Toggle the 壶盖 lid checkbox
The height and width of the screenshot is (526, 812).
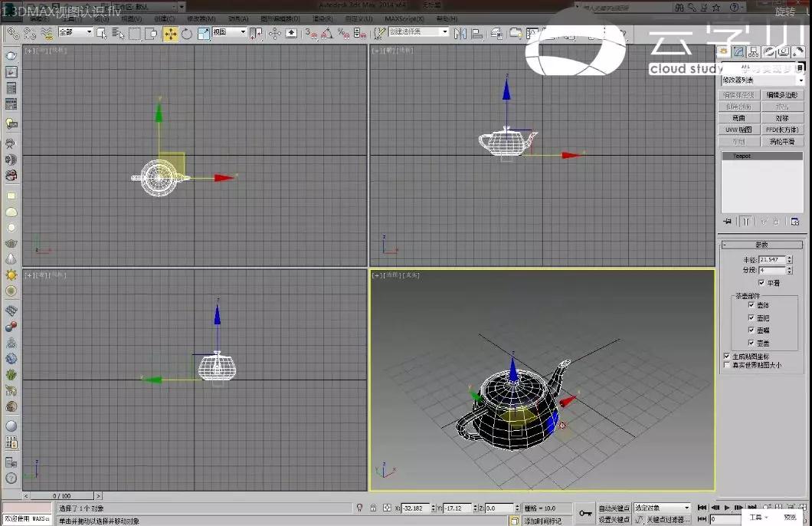pos(751,343)
